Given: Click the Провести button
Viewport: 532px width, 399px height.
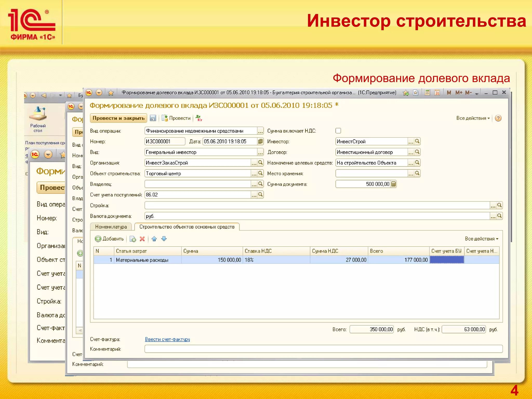Looking at the screenshot, I should tap(176, 118).
